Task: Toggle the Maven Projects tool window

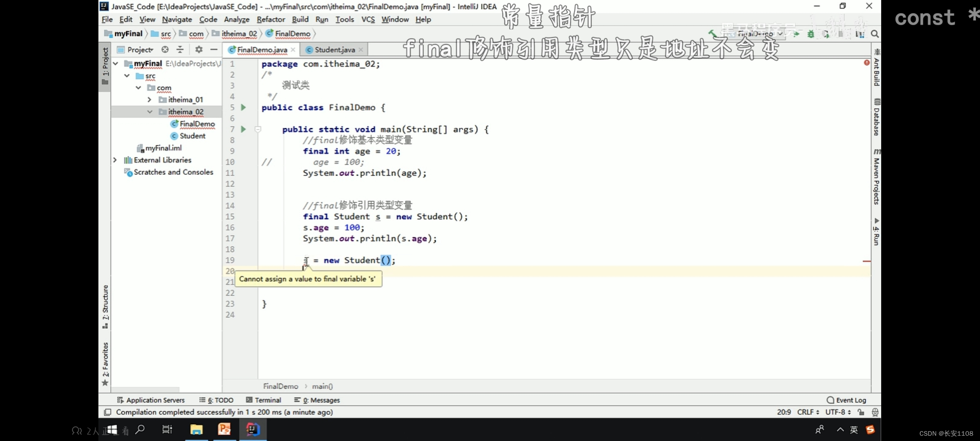Action: click(876, 176)
